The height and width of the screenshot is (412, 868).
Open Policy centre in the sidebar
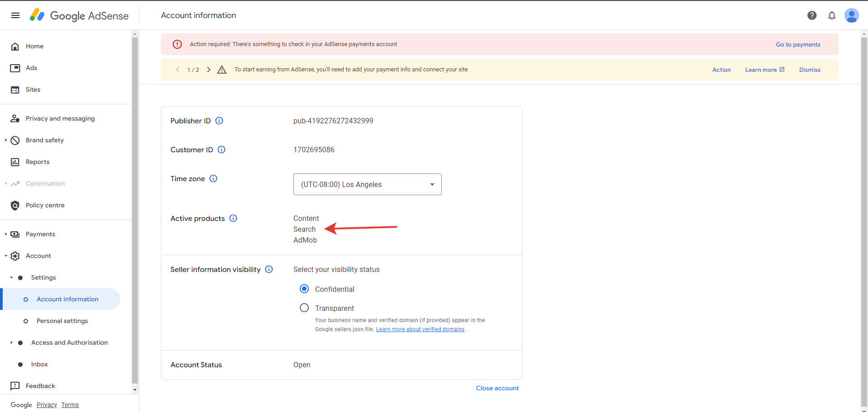(x=45, y=205)
